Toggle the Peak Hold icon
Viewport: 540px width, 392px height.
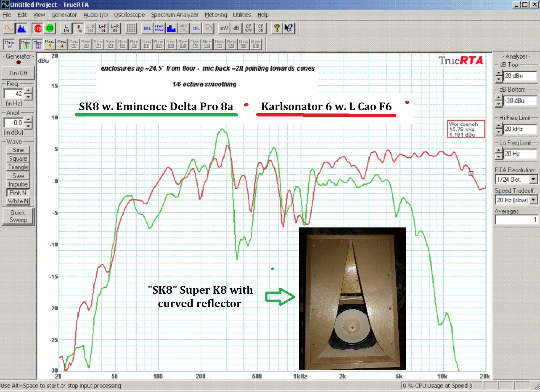coord(159,28)
